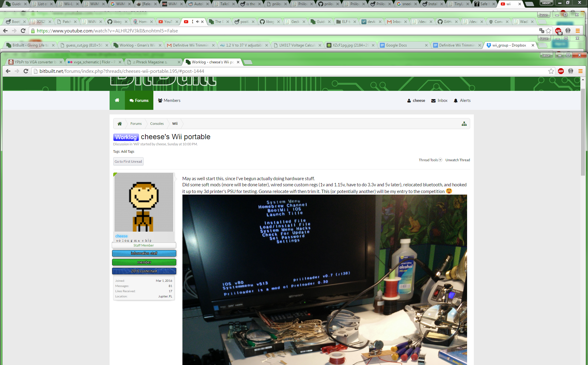Click the smiley emoji in post
This screenshot has height=365, width=588.
coord(449,191)
